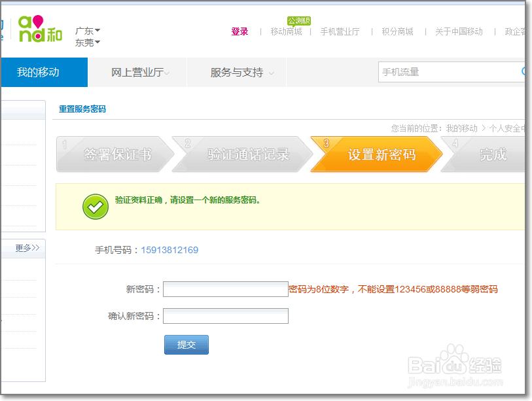Click the phone number 15913812169 link

coord(170,250)
